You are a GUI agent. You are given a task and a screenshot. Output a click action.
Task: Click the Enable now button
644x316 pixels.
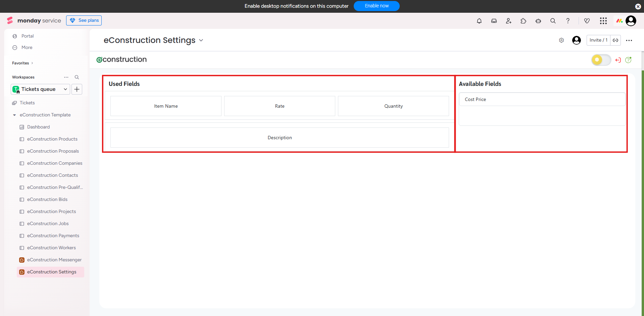377,6
